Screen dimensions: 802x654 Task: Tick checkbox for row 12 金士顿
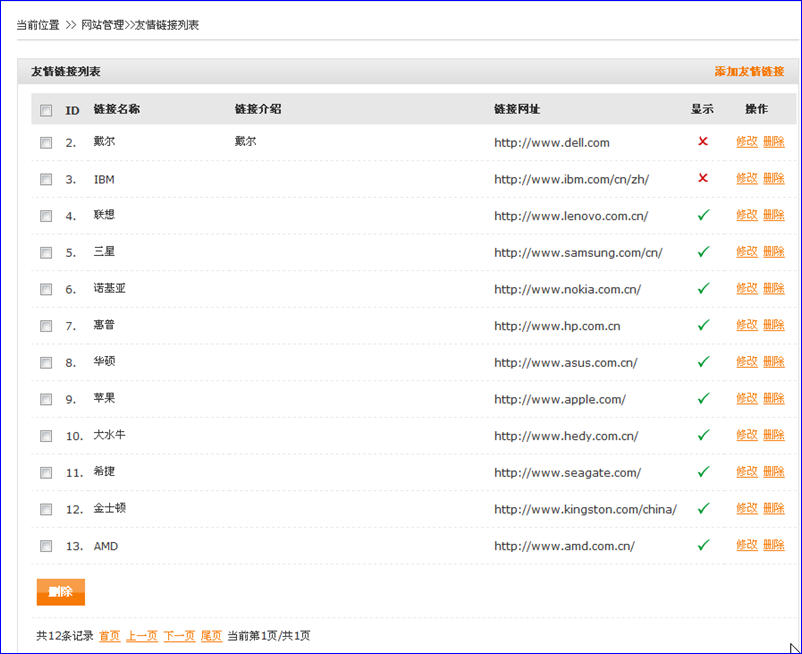click(46, 509)
